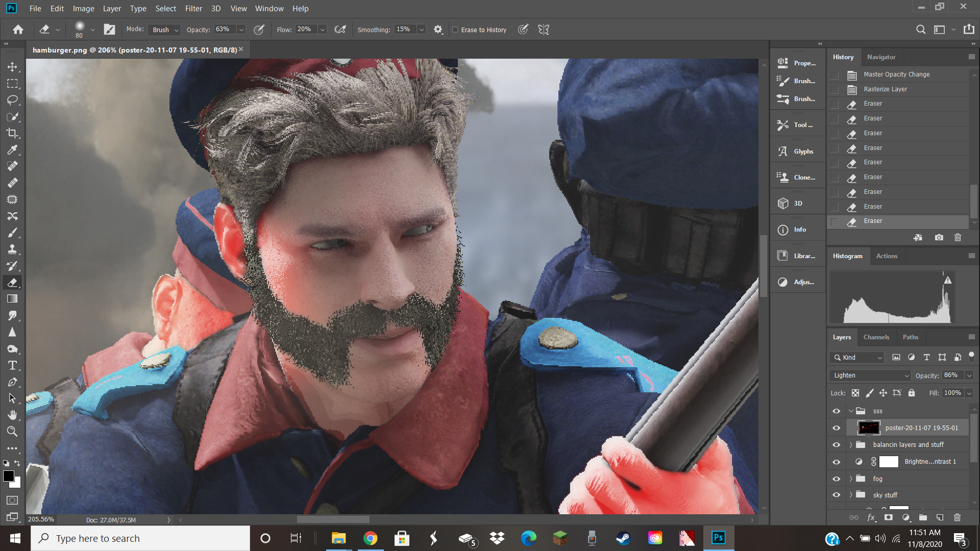Viewport: 980px width, 551px height.
Task: Select the Lasso tool
Action: 12,100
